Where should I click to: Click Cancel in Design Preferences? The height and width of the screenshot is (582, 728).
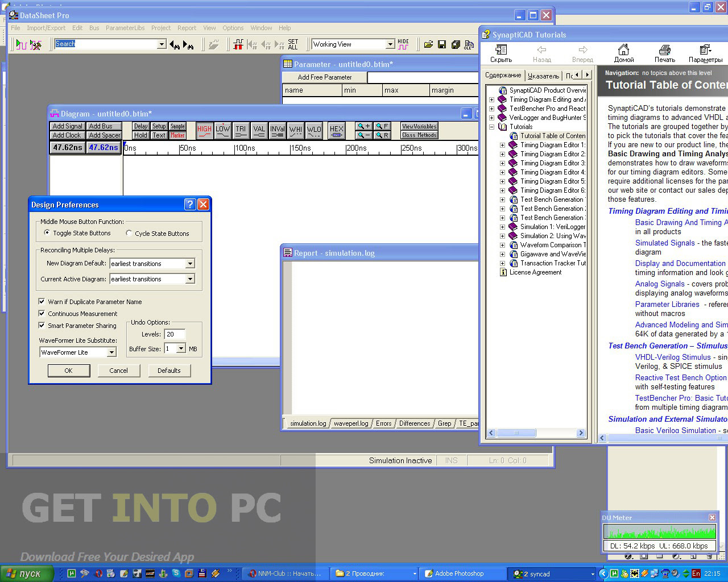pyautogui.click(x=118, y=371)
